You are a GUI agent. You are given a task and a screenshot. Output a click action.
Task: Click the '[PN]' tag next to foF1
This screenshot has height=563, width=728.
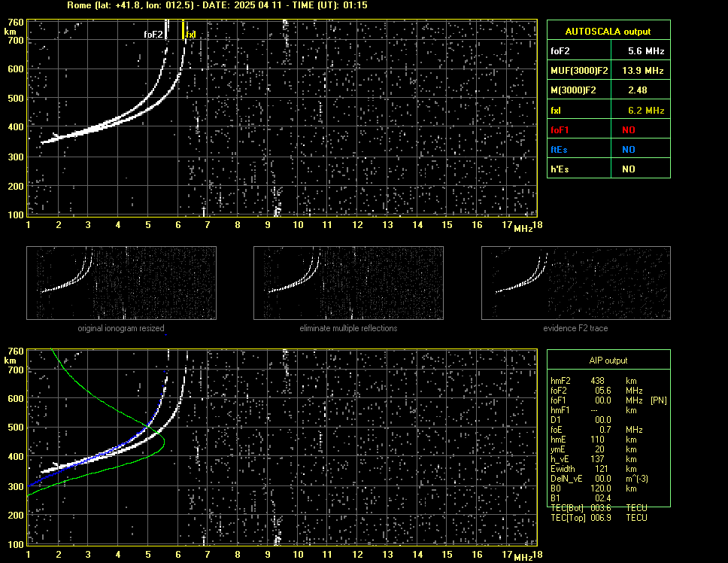pos(659,400)
